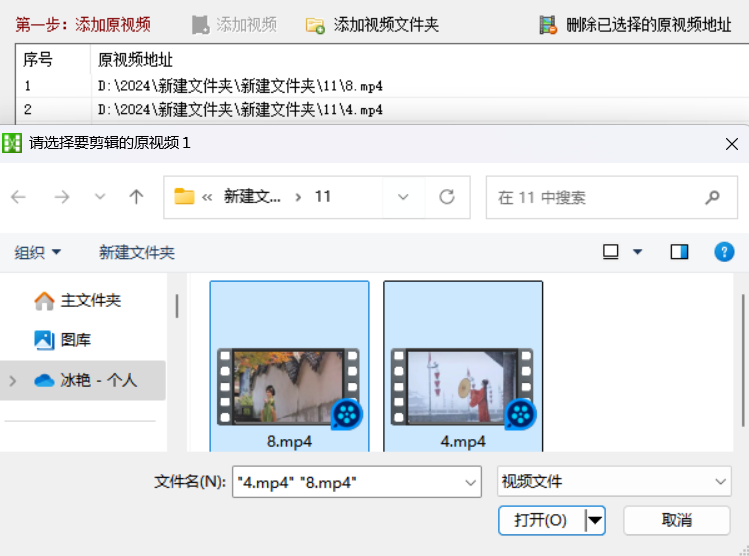Go forward with the right arrow
Screen dimensions: 749x556
(62, 197)
